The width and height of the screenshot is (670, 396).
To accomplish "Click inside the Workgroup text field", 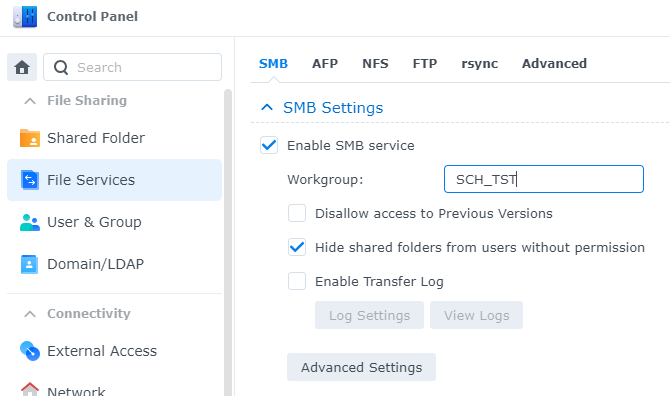I will (x=544, y=179).
